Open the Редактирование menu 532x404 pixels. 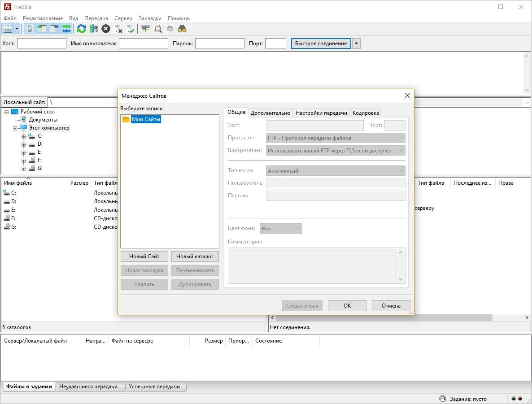pyautogui.click(x=43, y=18)
